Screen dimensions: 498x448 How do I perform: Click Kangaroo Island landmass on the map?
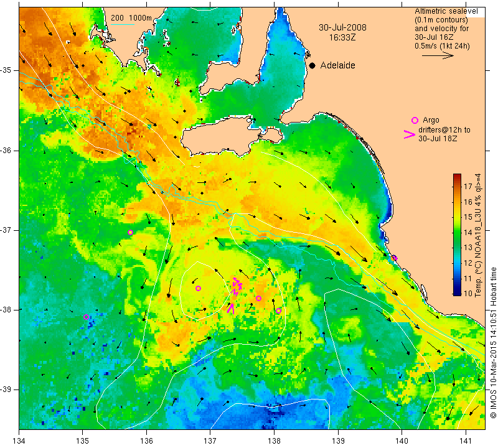pos(222,136)
